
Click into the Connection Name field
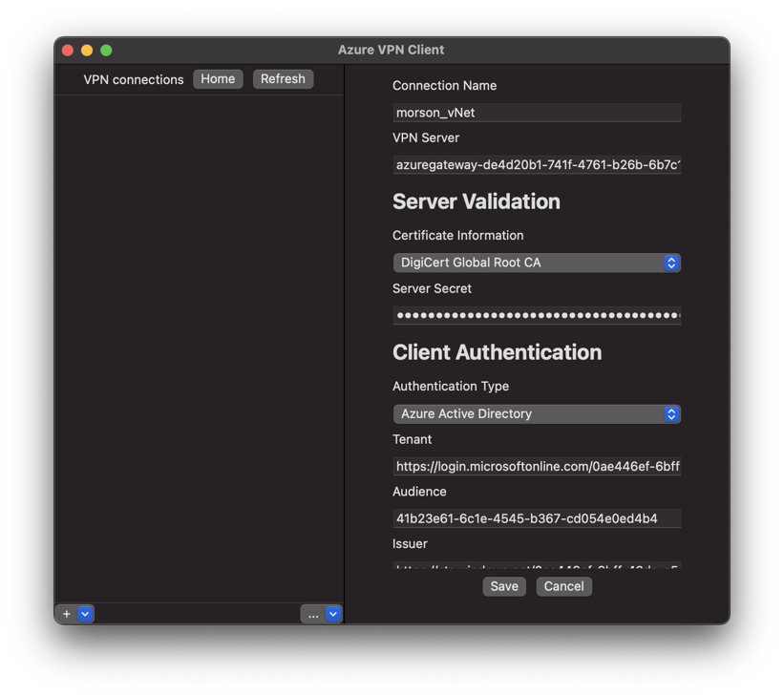tap(536, 113)
